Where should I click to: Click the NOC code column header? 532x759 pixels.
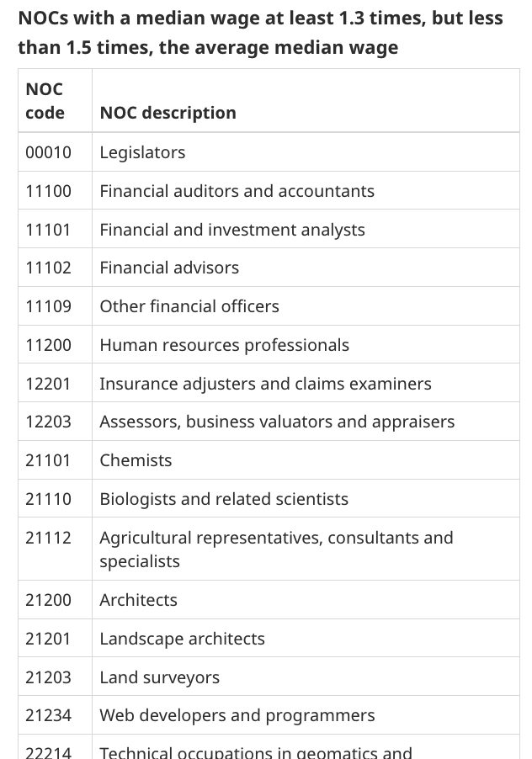pos(45,101)
